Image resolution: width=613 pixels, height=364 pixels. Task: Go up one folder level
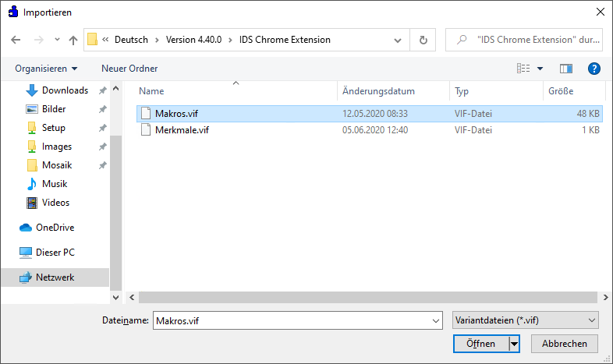tap(73, 40)
